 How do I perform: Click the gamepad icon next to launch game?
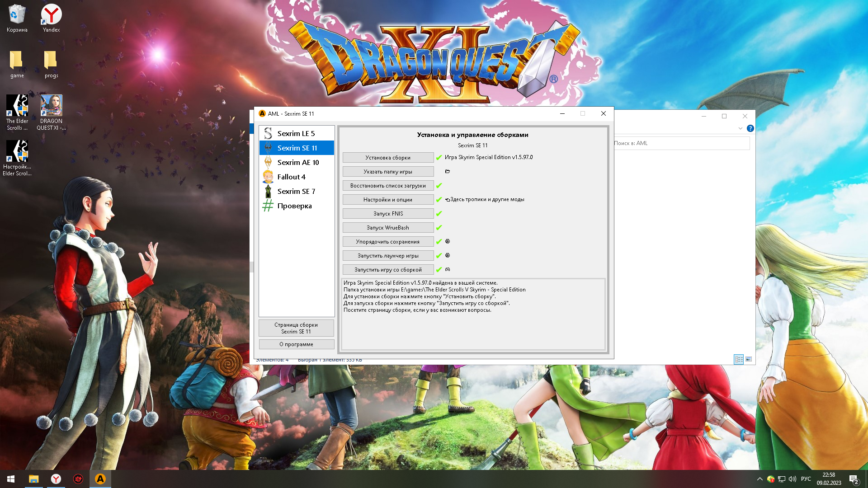448,269
